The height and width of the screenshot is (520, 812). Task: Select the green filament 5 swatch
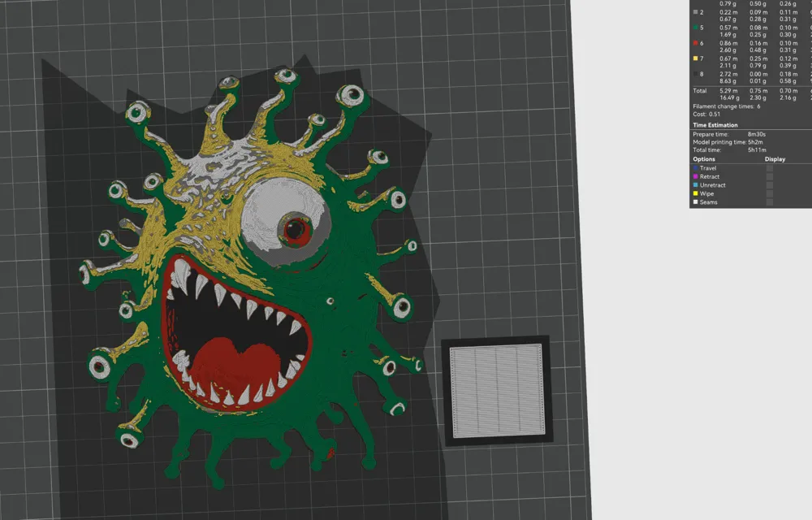point(696,28)
